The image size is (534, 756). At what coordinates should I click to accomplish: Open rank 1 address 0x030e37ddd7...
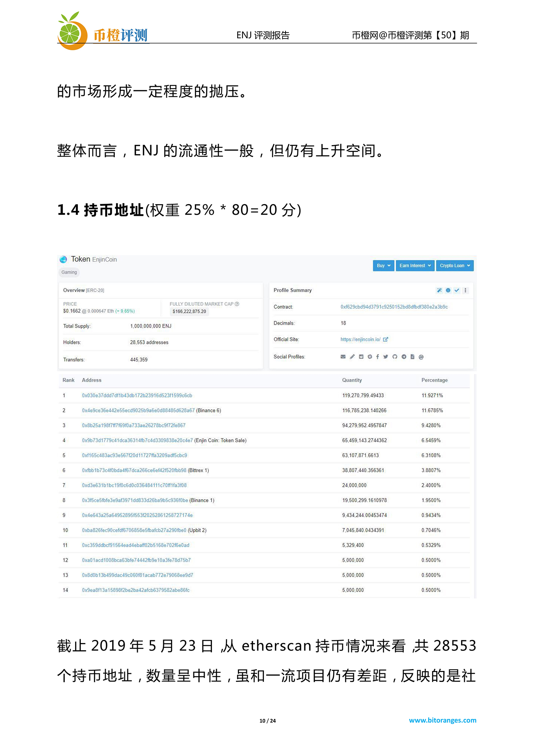(137, 395)
